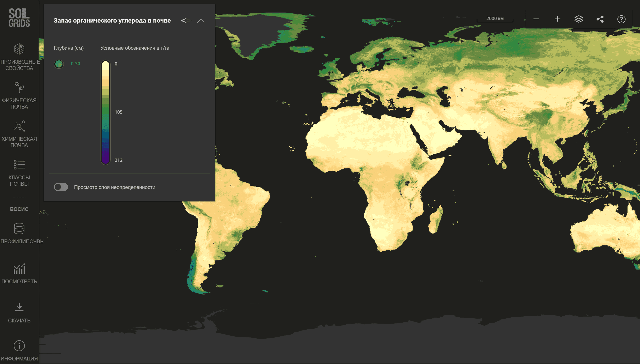Image resolution: width=640 pixels, height=364 pixels.
Task: Toggle the uncertainty layer view switch
Action: pos(61,187)
